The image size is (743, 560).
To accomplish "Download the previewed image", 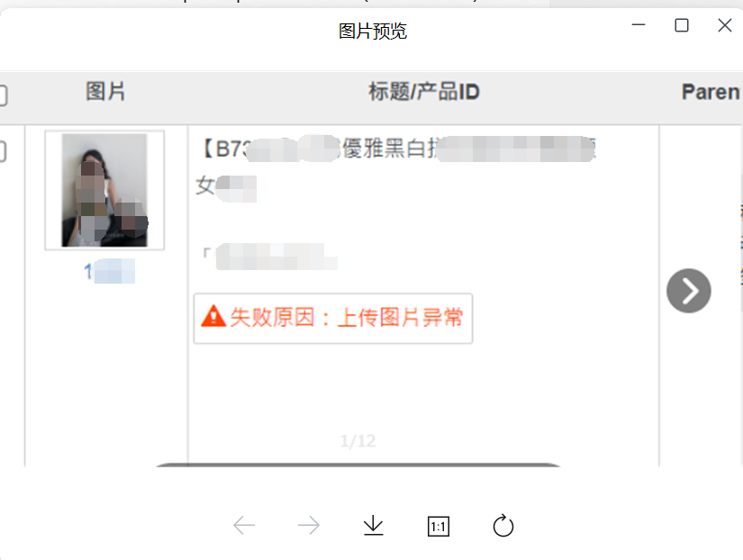I will (374, 526).
